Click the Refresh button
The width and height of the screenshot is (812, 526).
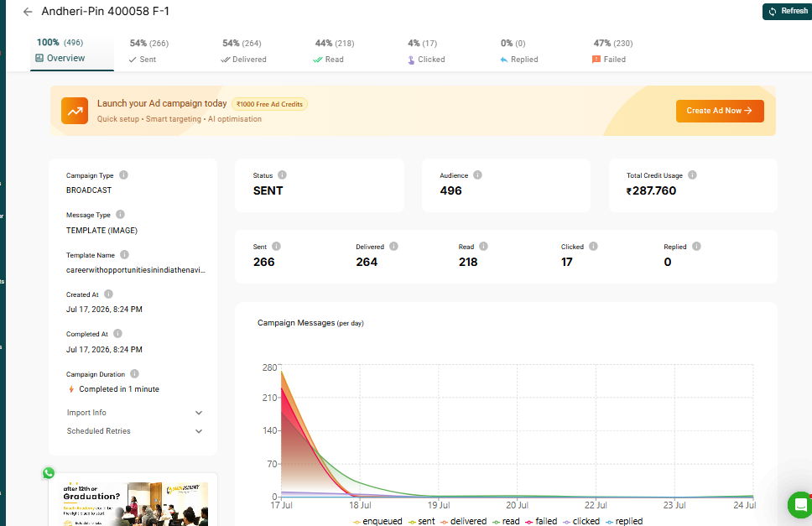pos(787,12)
